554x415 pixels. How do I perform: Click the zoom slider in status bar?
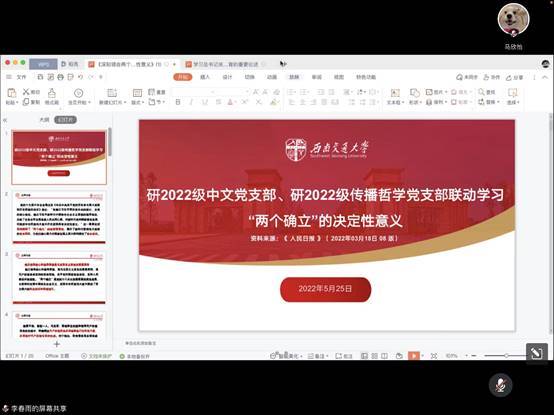[x=506, y=355]
